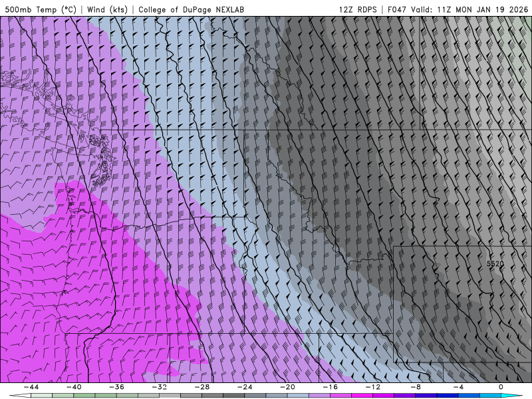Screen dimensions: 532x399
Task: Click the -16 colorbar tick label
Action: (x=330, y=387)
